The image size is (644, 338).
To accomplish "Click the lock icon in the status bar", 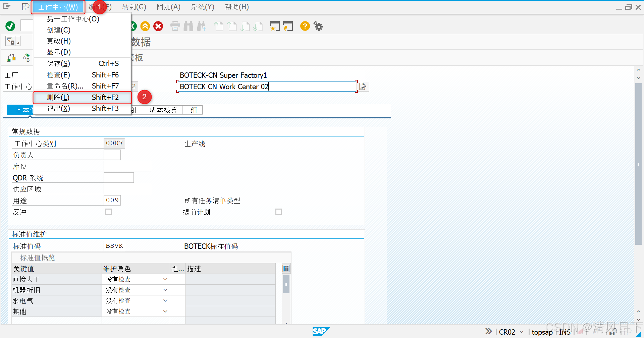I will pyautogui.click(x=612, y=332).
